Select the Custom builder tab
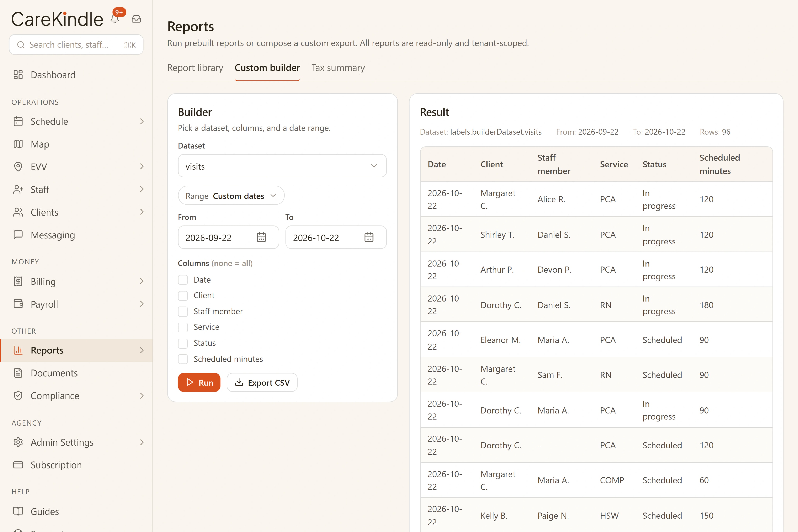Viewport: 798px width, 532px height. [x=267, y=68]
